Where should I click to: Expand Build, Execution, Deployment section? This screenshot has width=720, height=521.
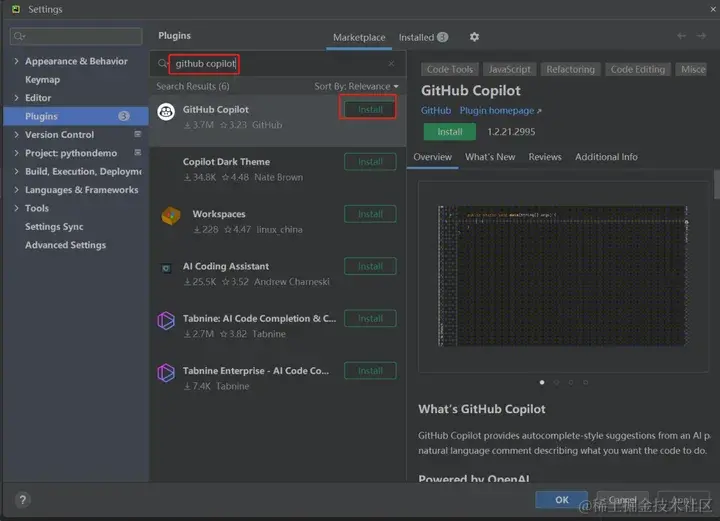pos(16,171)
